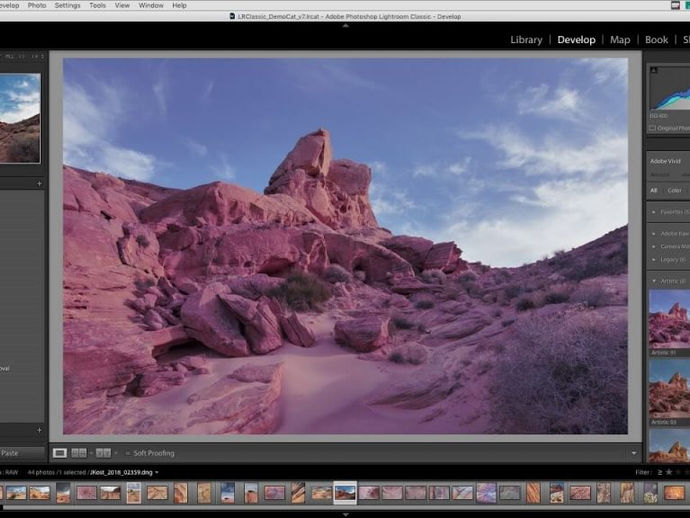
Task: Open the toolbar content dropdown arrow
Action: pyautogui.click(x=634, y=453)
